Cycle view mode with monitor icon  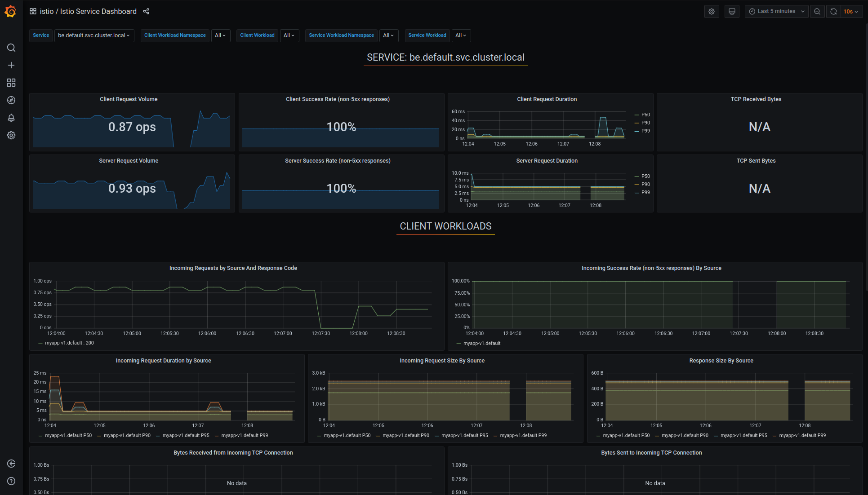[732, 11]
